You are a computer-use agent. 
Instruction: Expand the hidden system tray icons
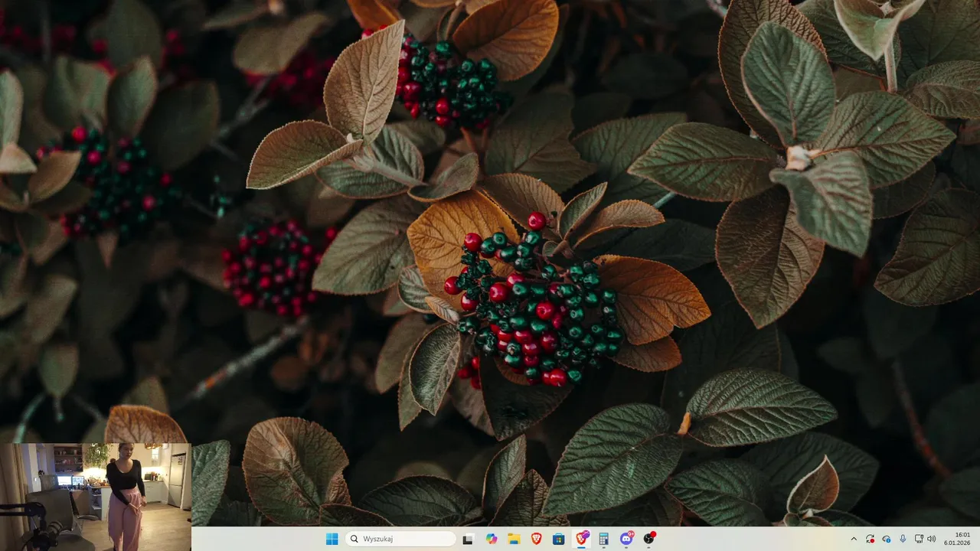(x=854, y=539)
